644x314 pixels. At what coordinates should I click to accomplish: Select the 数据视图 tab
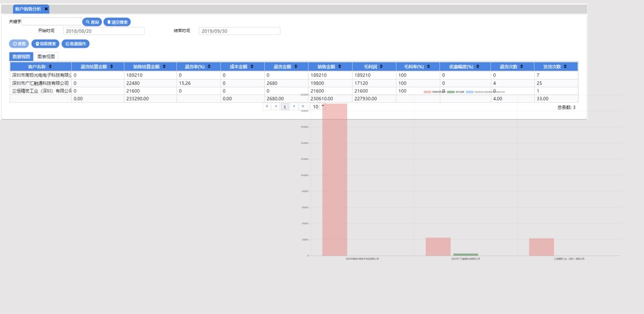(x=22, y=56)
